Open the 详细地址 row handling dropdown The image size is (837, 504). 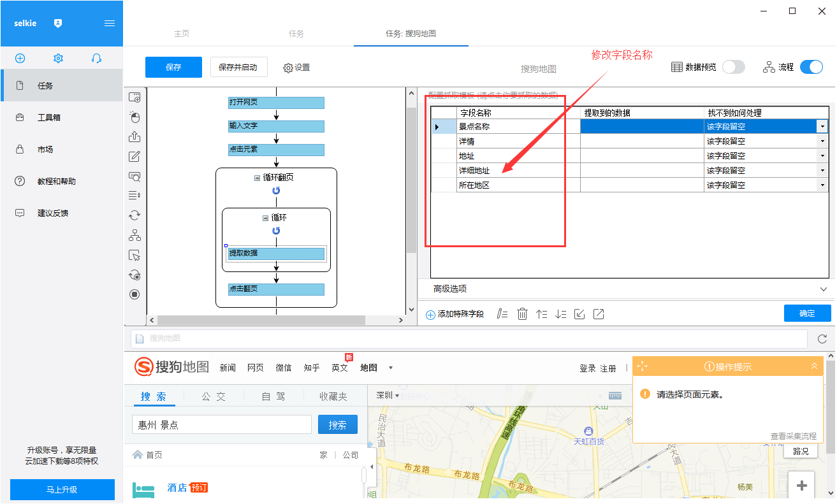(x=822, y=171)
